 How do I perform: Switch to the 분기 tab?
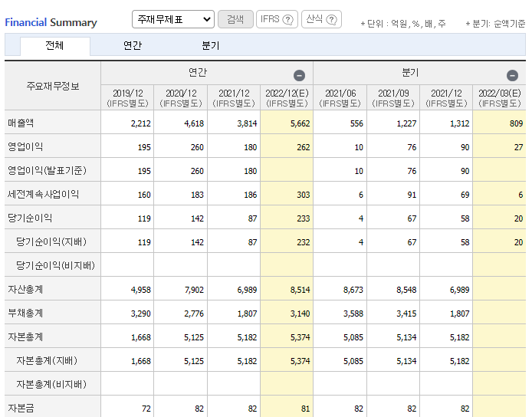point(210,45)
